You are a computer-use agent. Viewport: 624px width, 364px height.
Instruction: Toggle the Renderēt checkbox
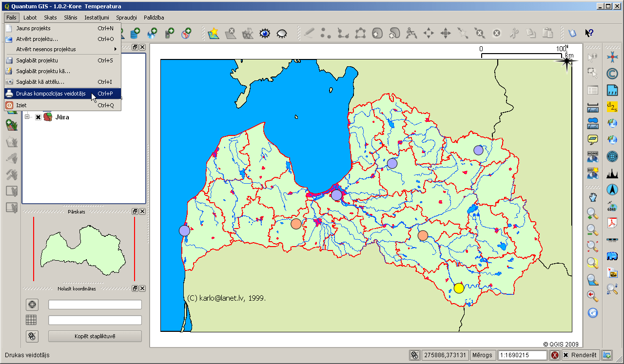(x=565, y=355)
